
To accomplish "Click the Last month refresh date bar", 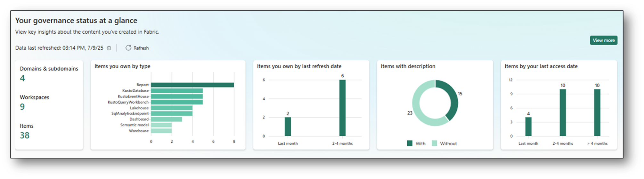I will pyautogui.click(x=288, y=127).
